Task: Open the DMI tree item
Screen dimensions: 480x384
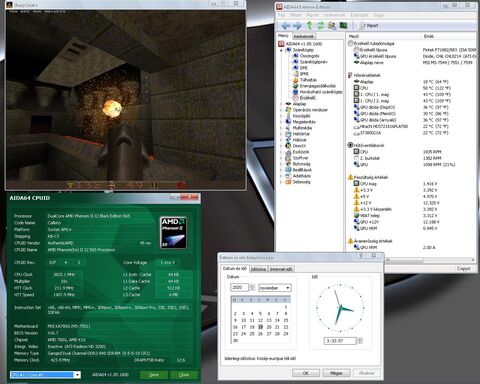Action: (x=303, y=68)
